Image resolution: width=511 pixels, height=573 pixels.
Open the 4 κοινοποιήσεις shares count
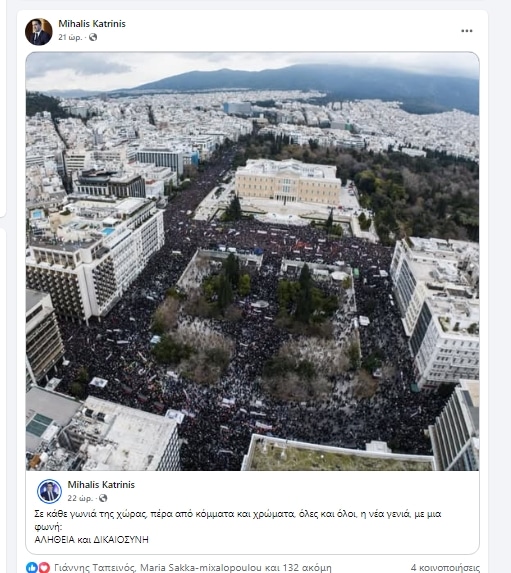(x=445, y=568)
